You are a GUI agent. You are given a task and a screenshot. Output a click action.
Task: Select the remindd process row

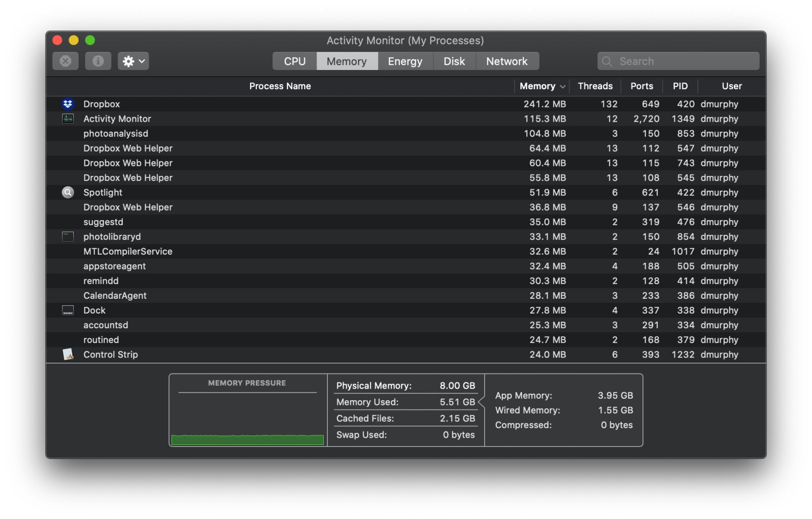click(x=406, y=281)
